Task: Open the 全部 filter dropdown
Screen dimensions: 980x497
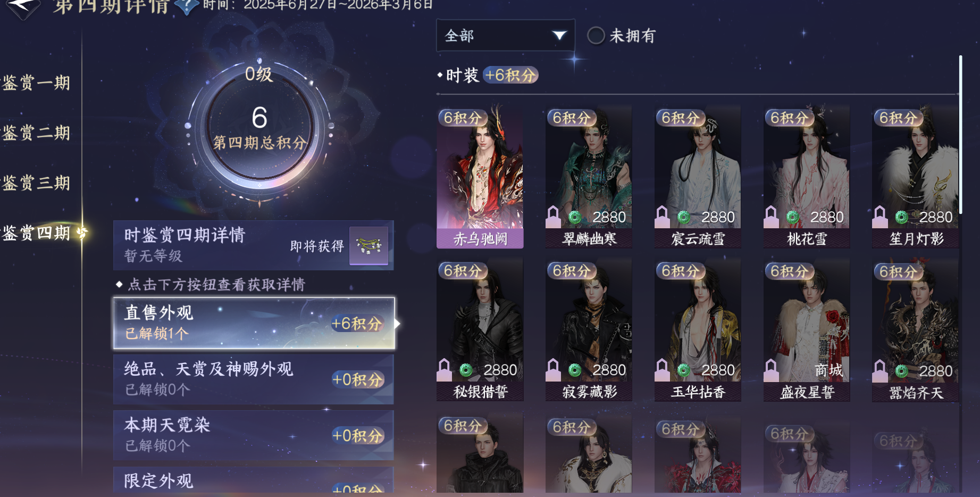Action: click(x=505, y=36)
